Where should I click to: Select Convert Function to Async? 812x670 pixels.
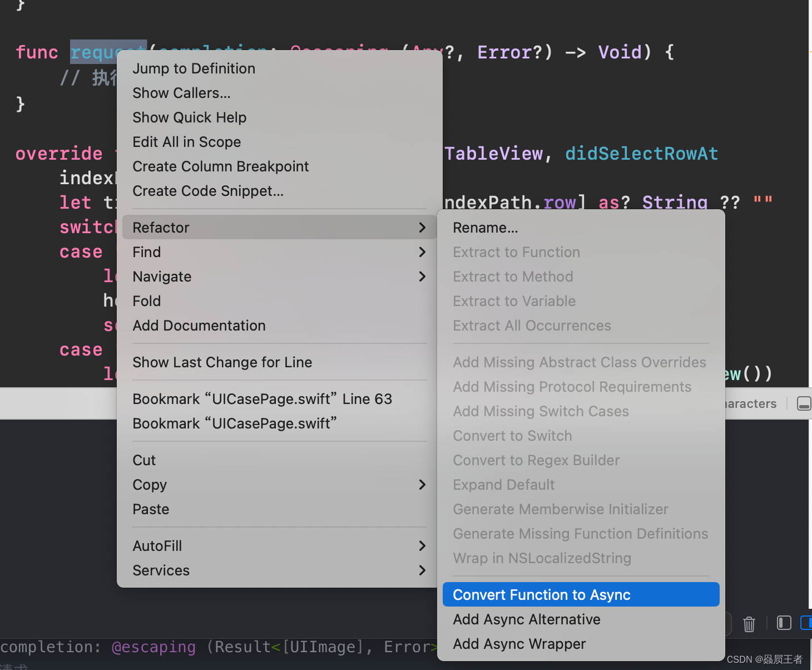[581, 595]
